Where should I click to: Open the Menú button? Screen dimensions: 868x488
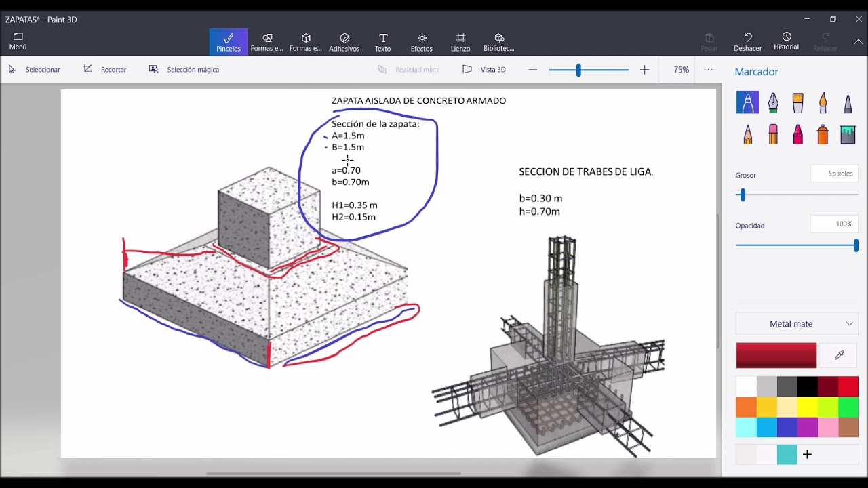point(18,41)
